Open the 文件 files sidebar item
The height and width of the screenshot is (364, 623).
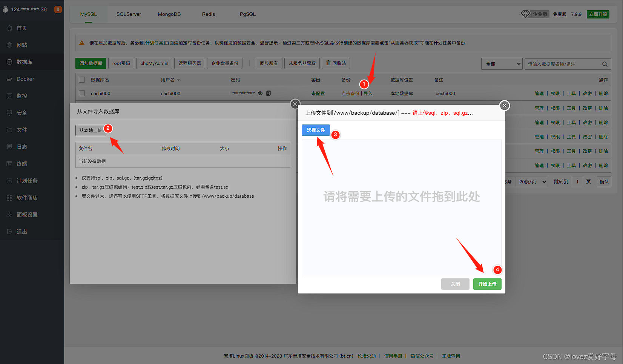coord(32,130)
